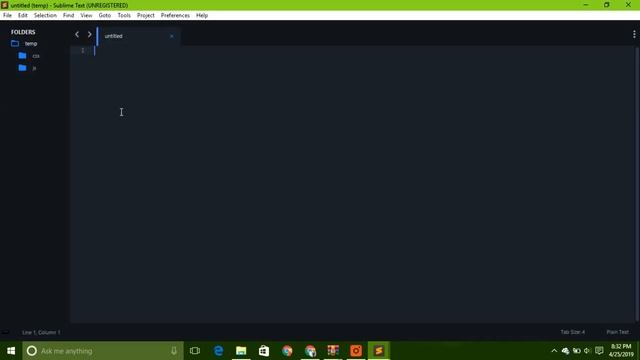Expand the temp folder in sidebar
Viewport: 640px width, 360px height.
(31, 44)
